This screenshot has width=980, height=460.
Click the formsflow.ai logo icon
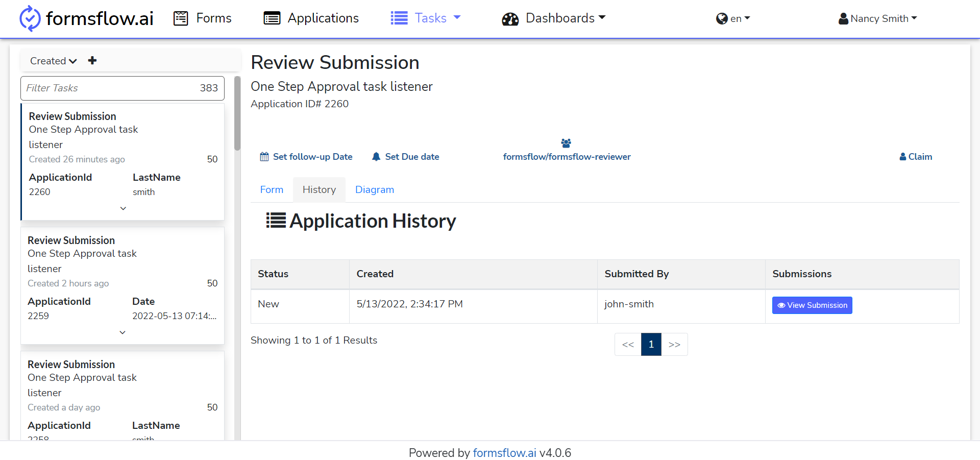tap(30, 18)
